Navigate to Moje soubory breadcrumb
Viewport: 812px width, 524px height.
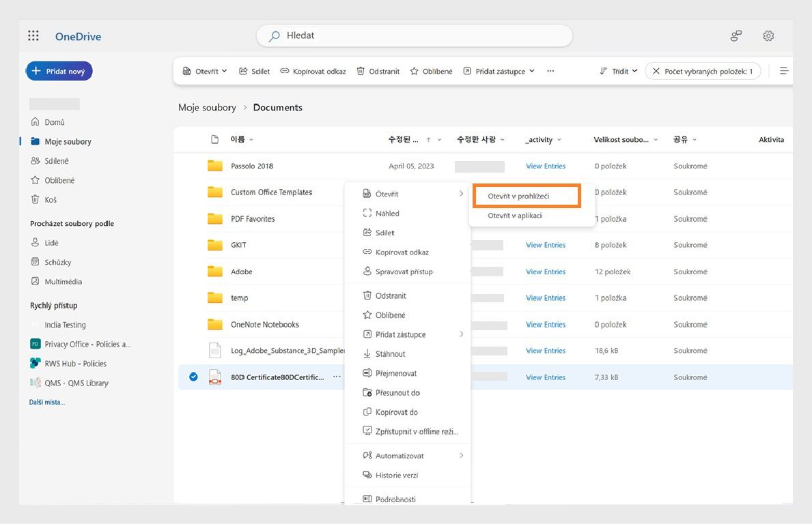(207, 107)
